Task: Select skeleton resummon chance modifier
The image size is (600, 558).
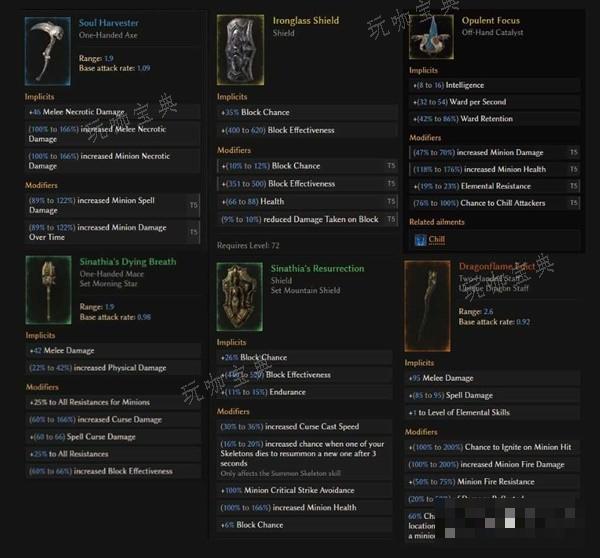Action: click(x=305, y=458)
